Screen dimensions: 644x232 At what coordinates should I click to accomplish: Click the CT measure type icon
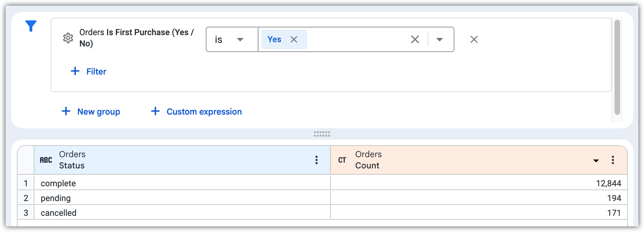pyautogui.click(x=342, y=160)
